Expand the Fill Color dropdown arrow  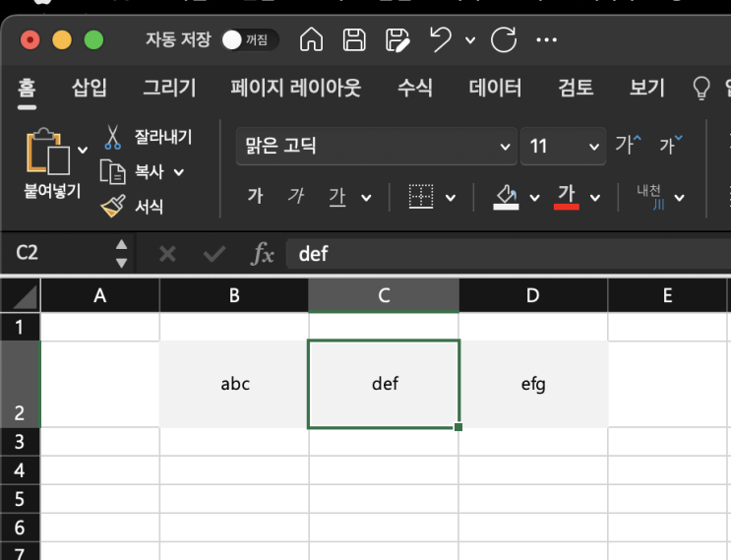point(535,198)
